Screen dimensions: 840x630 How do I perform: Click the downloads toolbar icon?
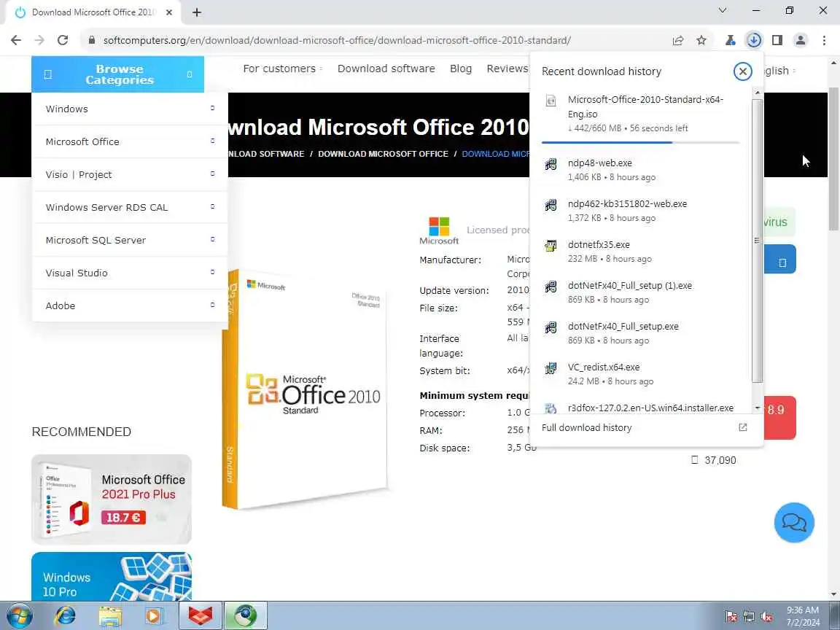[x=754, y=40]
